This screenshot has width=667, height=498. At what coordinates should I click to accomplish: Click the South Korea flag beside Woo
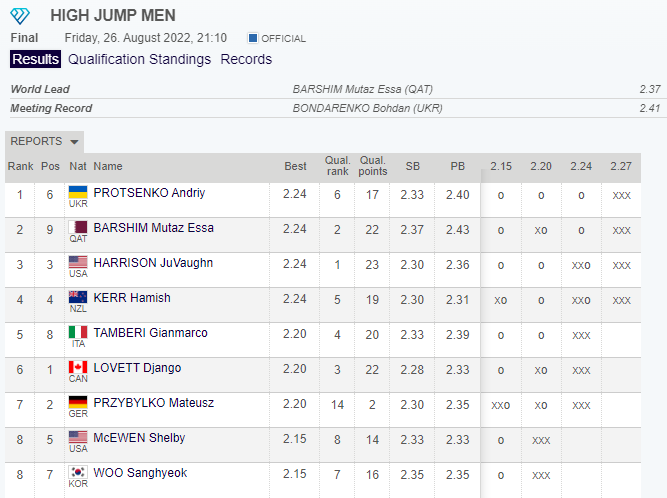tap(77, 472)
